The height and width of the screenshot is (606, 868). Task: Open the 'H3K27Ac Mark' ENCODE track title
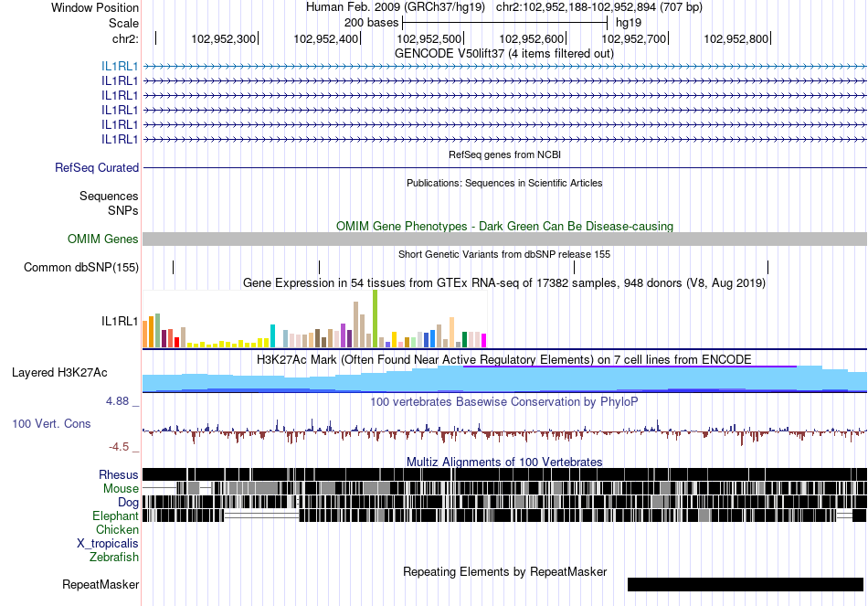click(504, 359)
